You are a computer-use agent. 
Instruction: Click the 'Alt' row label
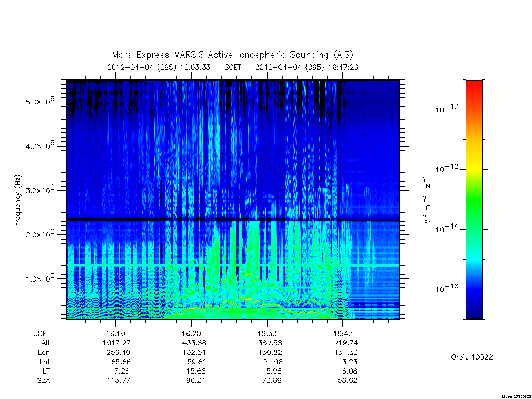click(46, 343)
